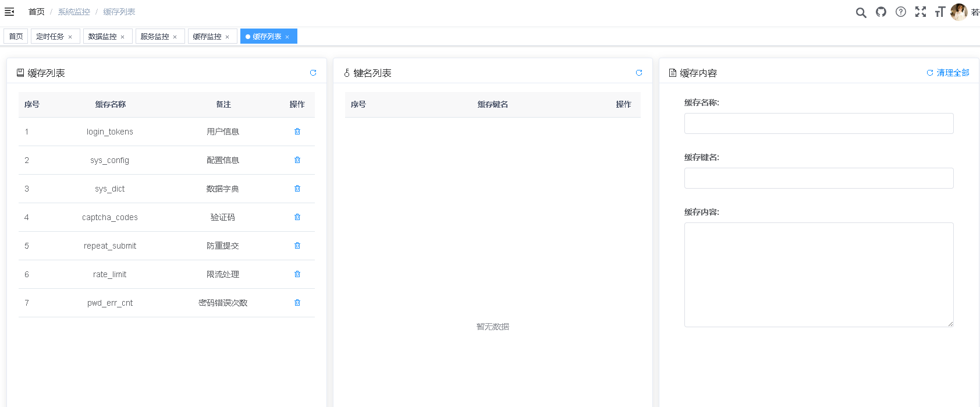Toggle fullscreen mode icon

click(x=921, y=12)
